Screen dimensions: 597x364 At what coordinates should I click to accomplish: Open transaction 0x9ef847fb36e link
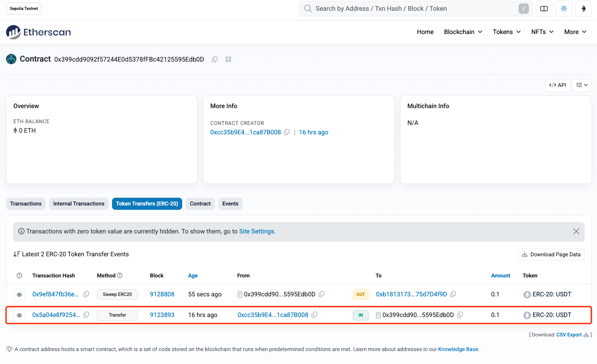tap(56, 294)
